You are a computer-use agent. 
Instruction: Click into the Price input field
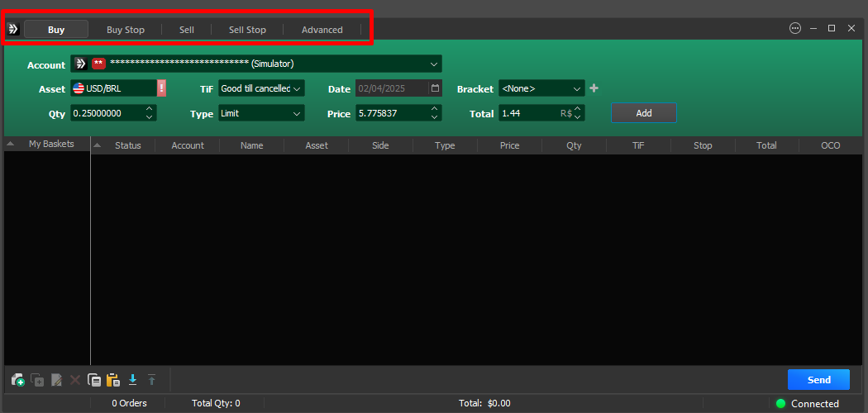(390, 113)
